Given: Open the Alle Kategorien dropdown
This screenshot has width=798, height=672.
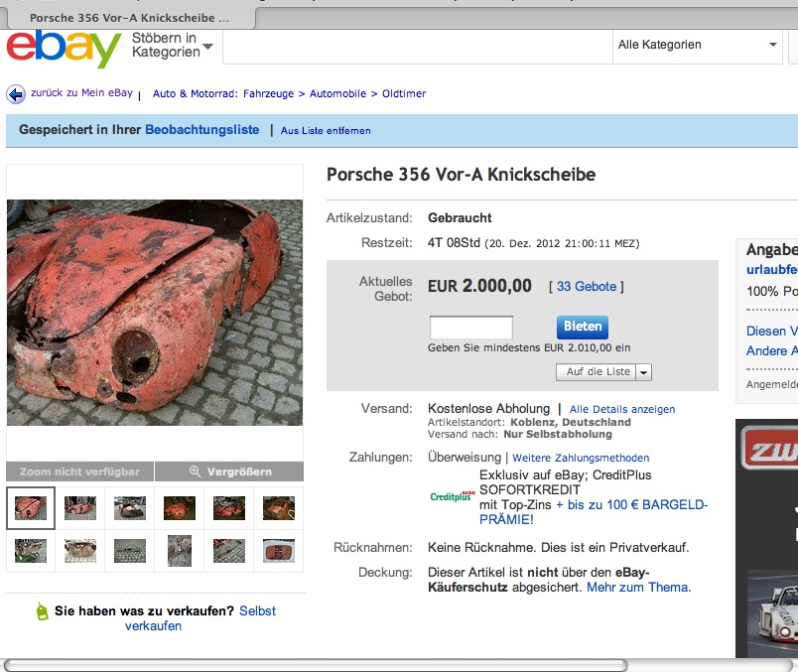Looking at the screenshot, I should click(x=697, y=45).
